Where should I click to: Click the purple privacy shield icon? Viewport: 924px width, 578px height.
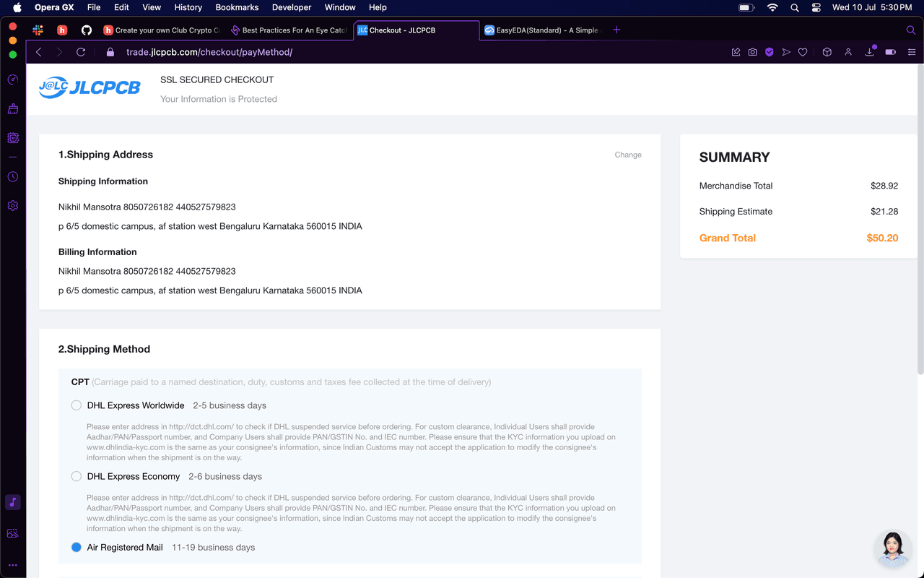(x=770, y=52)
